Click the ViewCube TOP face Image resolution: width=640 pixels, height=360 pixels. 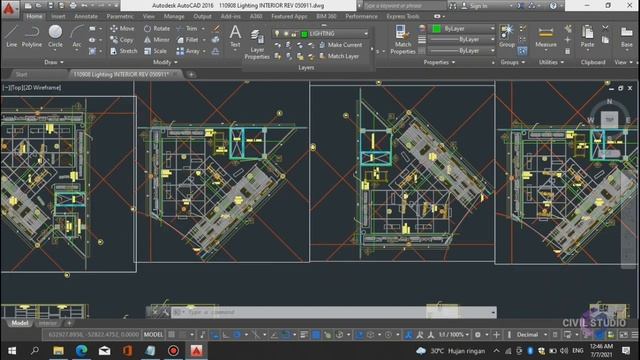click(x=609, y=119)
